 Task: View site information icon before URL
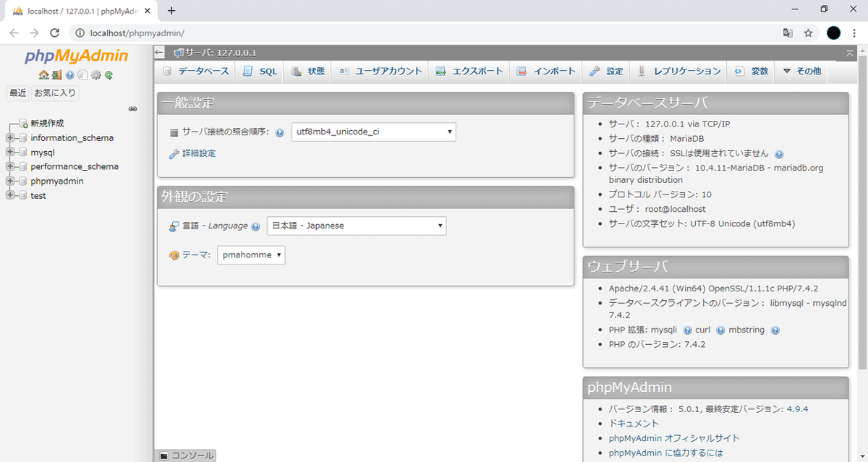[79, 33]
